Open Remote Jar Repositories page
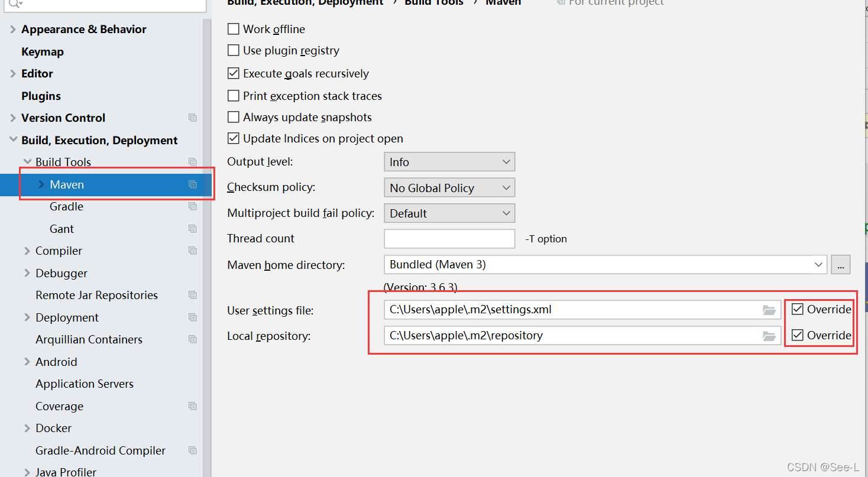 click(96, 295)
